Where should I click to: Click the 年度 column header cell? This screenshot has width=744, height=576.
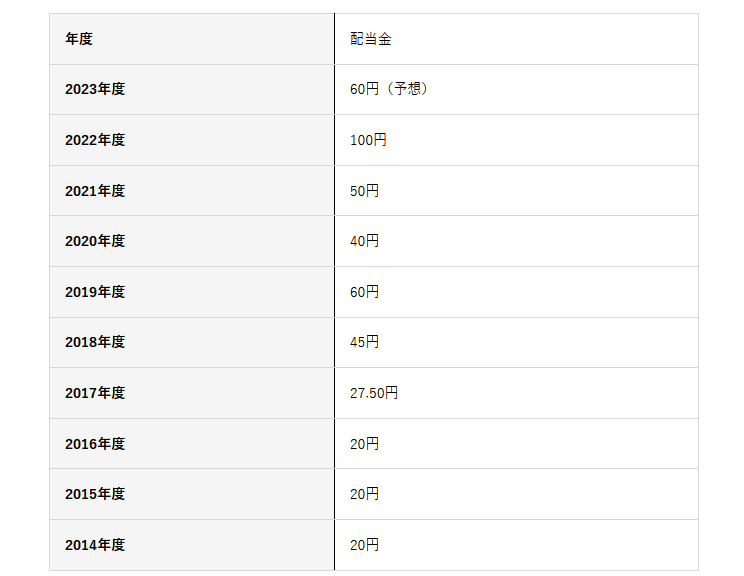point(79,39)
